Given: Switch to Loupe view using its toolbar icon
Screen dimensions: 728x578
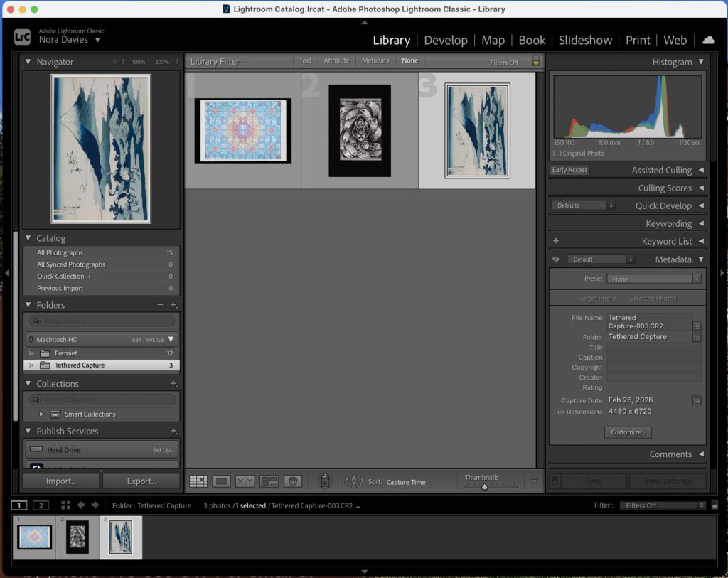Looking at the screenshot, I should tap(221, 481).
